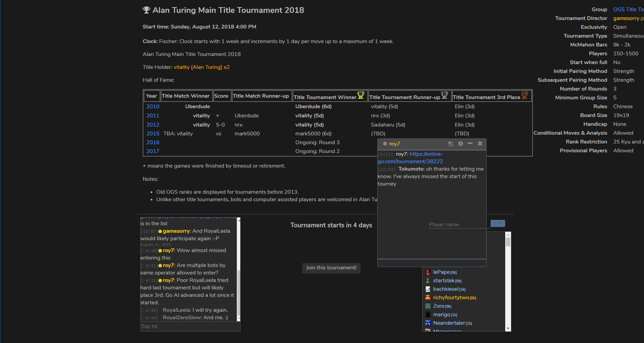Minimize the roy7 private chat window

coord(470,144)
